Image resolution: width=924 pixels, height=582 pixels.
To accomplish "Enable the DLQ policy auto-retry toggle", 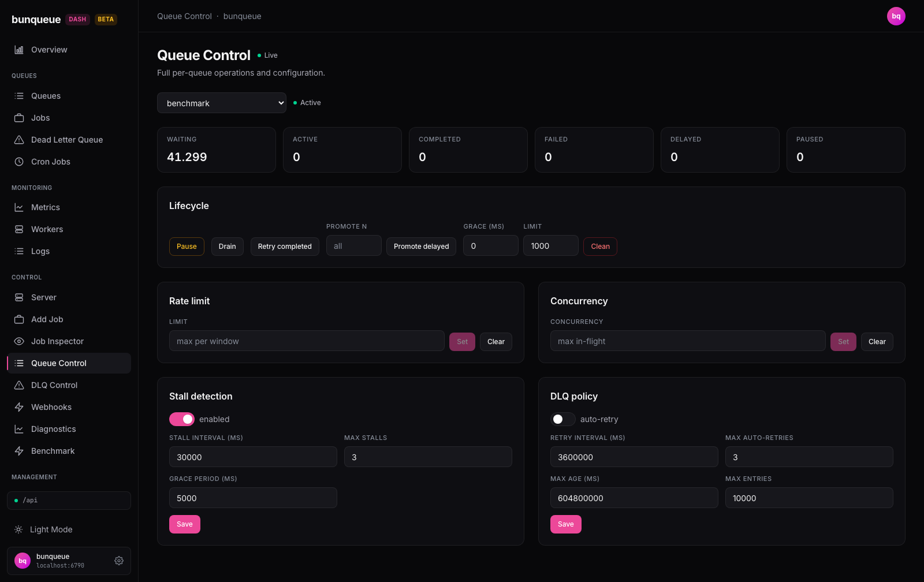I will (x=563, y=419).
